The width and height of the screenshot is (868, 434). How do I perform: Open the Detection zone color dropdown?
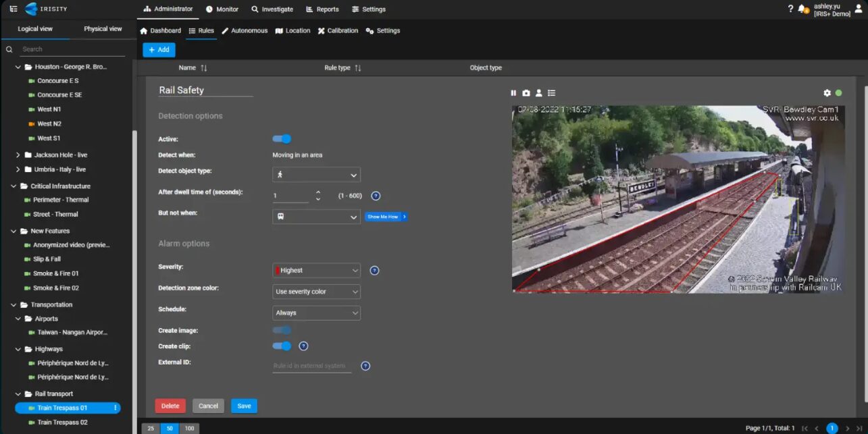click(316, 292)
